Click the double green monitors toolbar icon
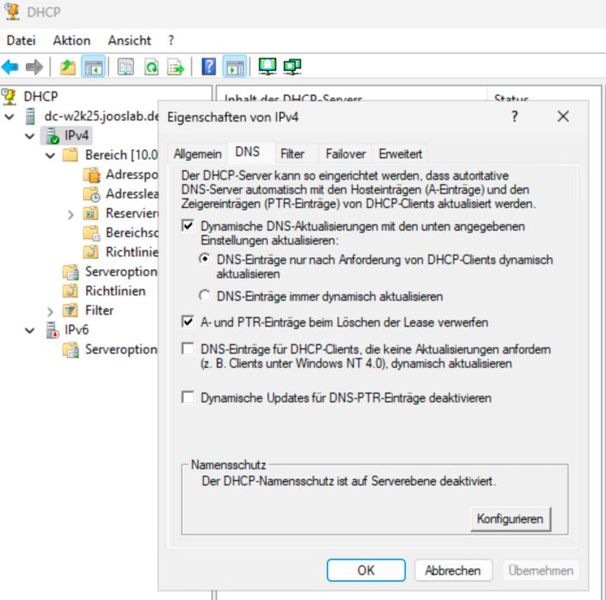This screenshot has width=606, height=600. point(293,66)
